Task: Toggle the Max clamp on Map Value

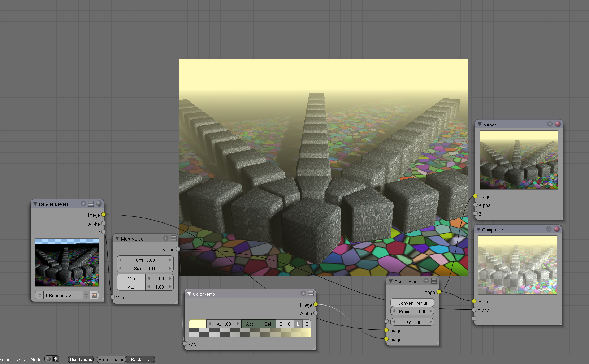Action: tap(131, 287)
